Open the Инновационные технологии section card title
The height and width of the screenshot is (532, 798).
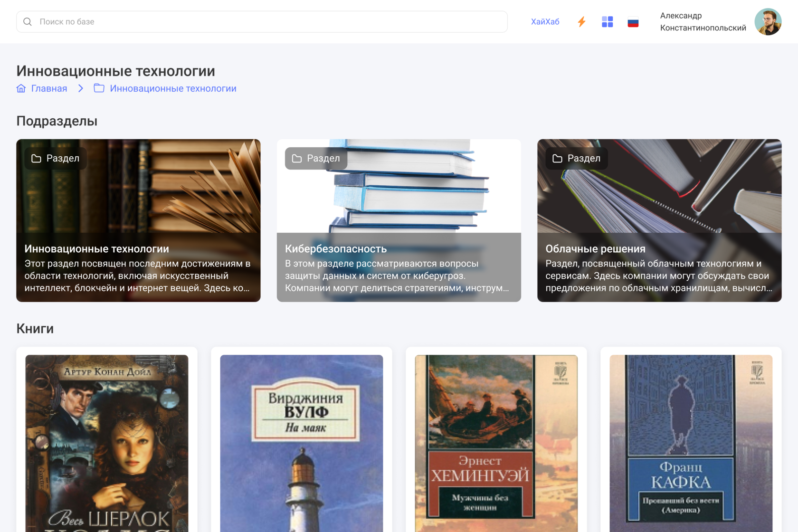click(97, 249)
